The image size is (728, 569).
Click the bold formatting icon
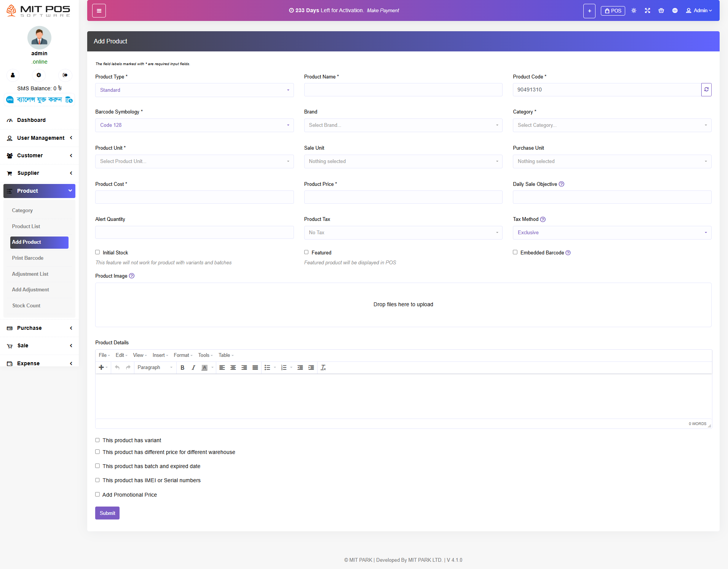[182, 368]
